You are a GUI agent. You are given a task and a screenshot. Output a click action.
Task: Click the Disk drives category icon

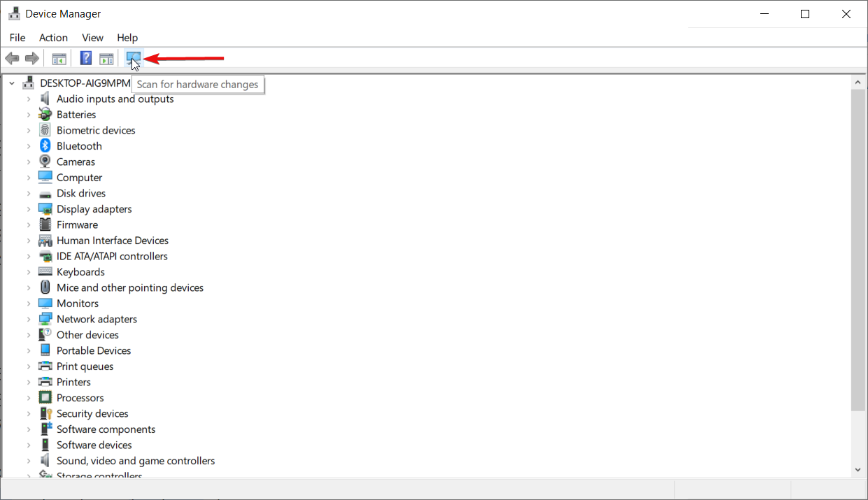[45, 193]
